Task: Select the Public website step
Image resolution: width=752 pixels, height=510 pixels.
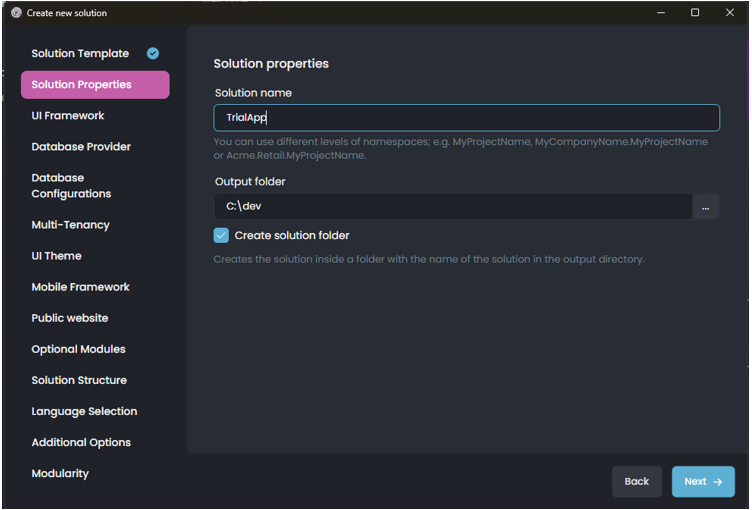Action: [x=70, y=318]
